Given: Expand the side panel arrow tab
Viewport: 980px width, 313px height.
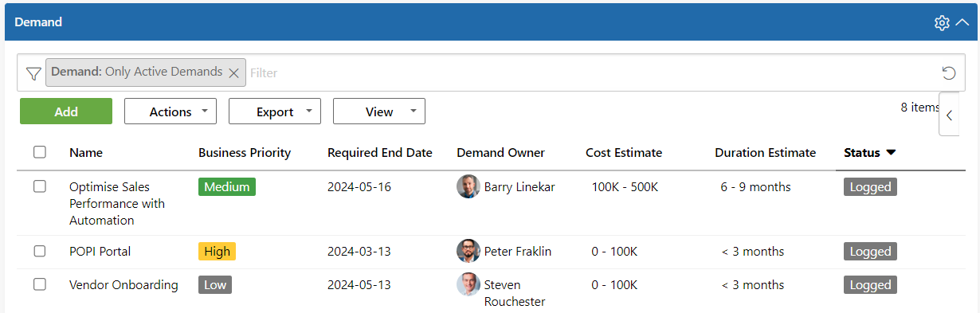Looking at the screenshot, I should click(949, 115).
